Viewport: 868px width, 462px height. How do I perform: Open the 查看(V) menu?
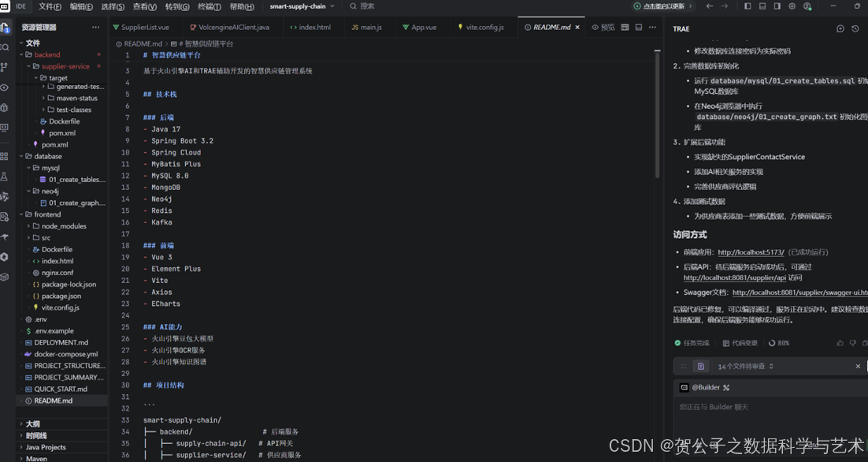[x=144, y=6]
